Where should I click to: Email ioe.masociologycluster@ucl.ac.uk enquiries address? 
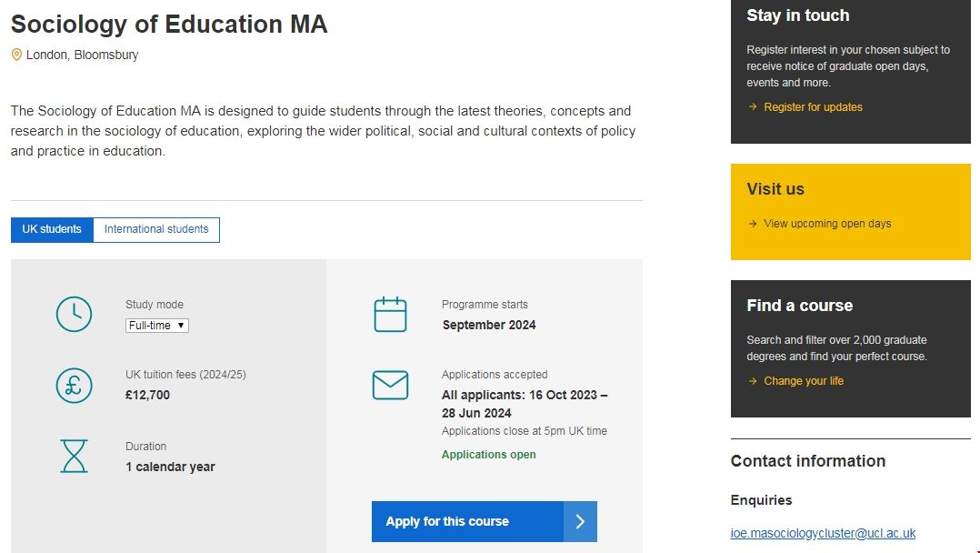pyautogui.click(x=823, y=534)
